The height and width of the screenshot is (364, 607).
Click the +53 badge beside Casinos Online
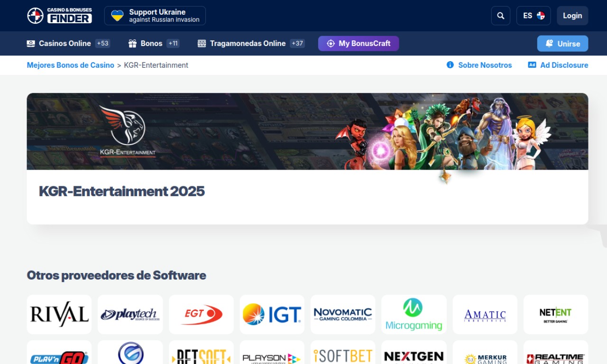pos(102,44)
